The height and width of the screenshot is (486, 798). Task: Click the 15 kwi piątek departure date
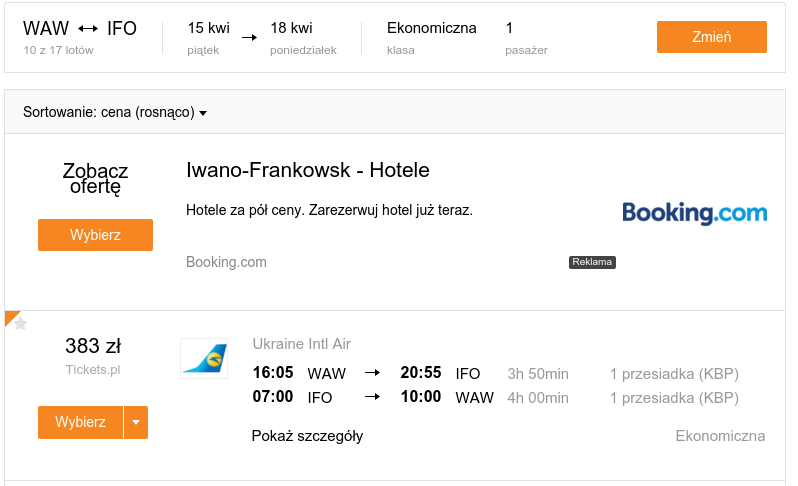pyautogui.click(x=209, y=38)
